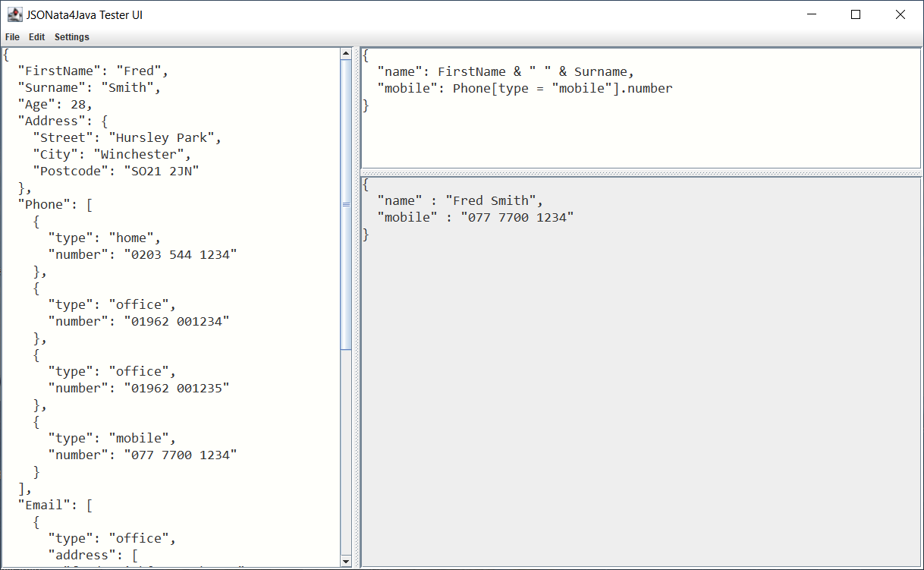
Task: Click the "077 7700 1234" value in output pane
Action: (x=517, y=218)
